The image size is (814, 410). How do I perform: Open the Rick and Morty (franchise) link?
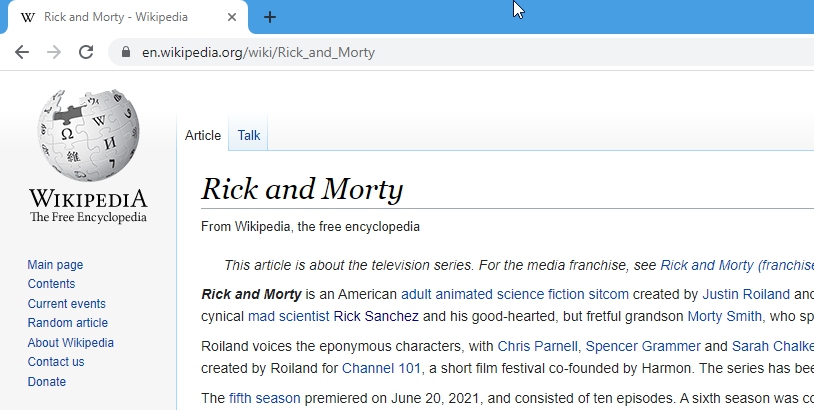pyautogui.click(x=737, y=265)
